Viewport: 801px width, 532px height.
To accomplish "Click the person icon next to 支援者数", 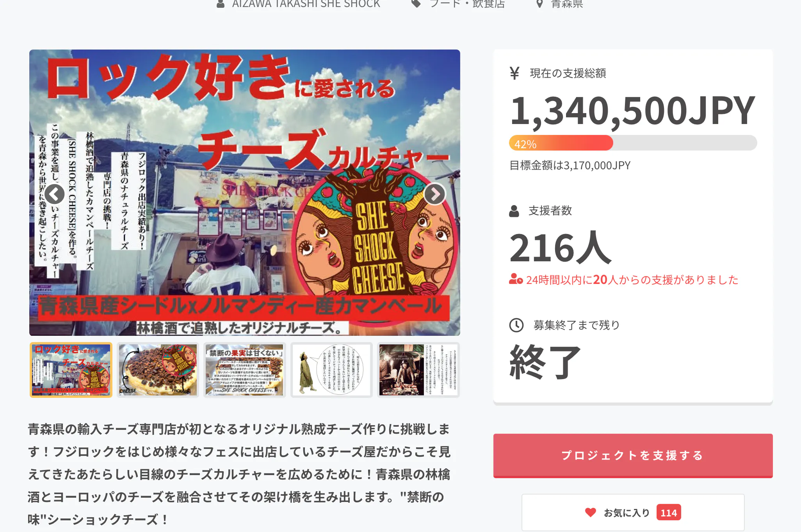I will [x=514, y=211].
